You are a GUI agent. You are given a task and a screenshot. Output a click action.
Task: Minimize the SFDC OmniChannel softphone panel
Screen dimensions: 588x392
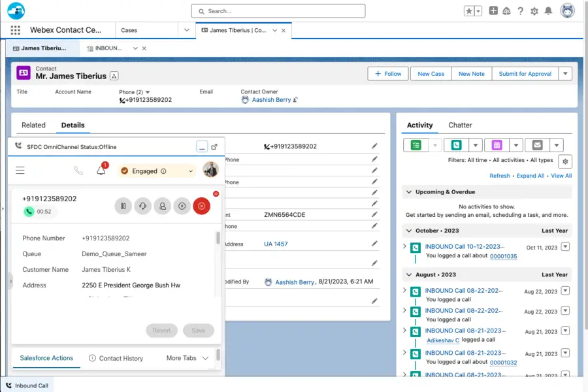202,146
